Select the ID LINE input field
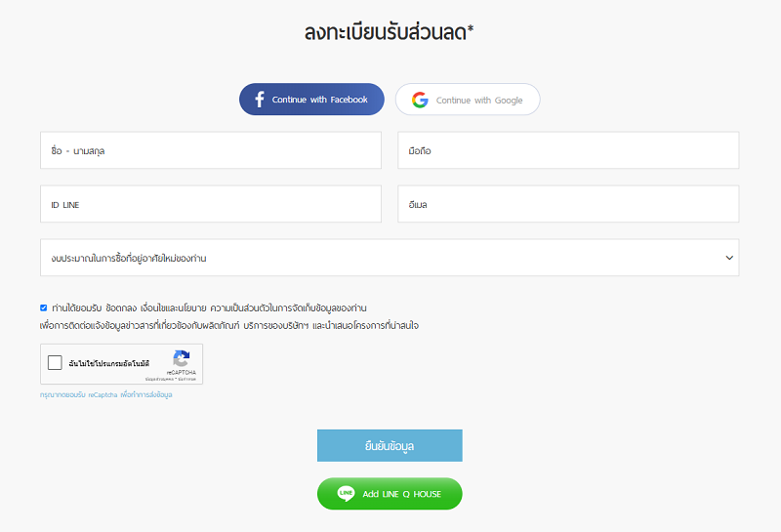The height and width of the screenshot is (532, 781). point(211,204)
